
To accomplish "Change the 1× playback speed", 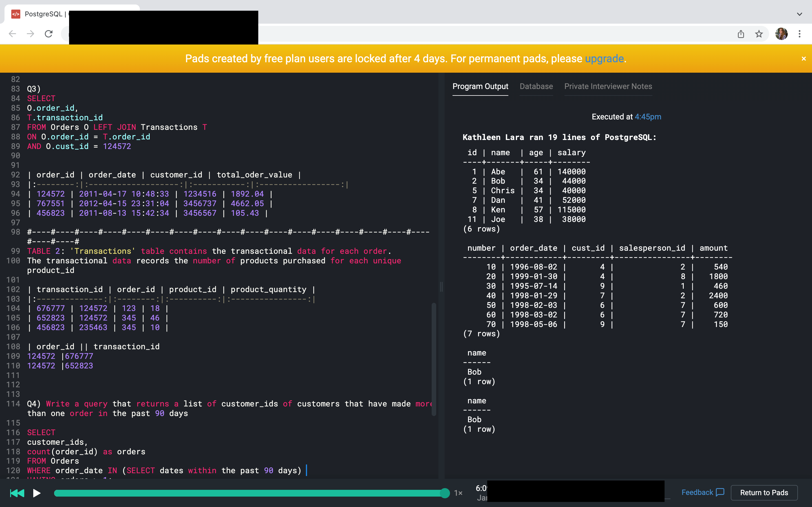I will coord(458,493).
